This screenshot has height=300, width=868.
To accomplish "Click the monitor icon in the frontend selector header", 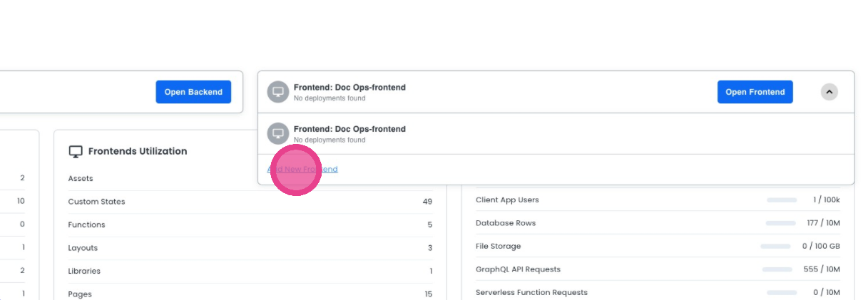I will click(278, 92).
